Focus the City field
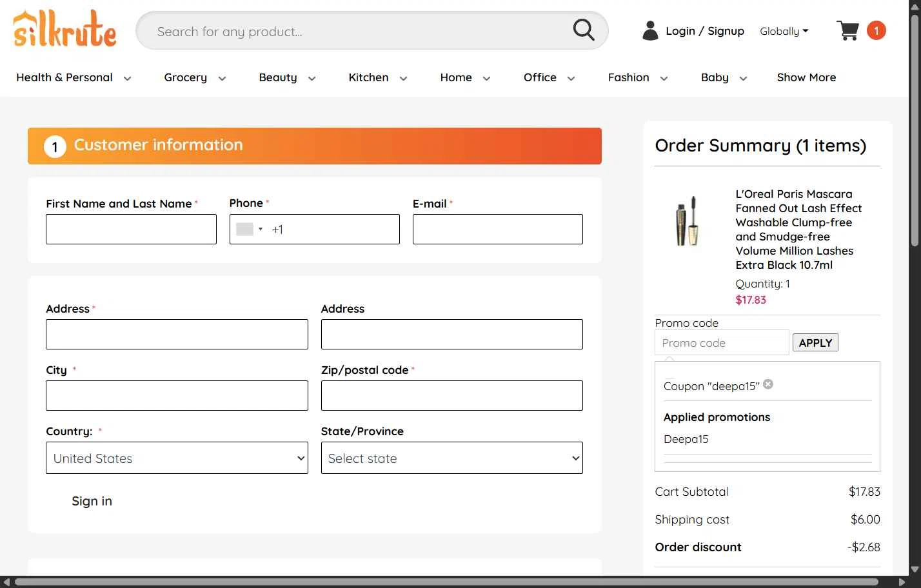Image resolution: width=921 pixels, height=588 pixels. click(x=177, y=395)
